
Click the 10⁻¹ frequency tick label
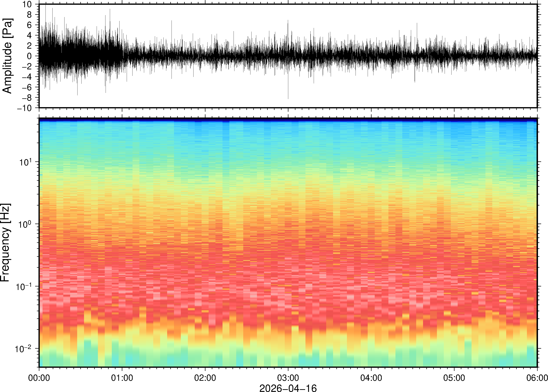(24, 287)
